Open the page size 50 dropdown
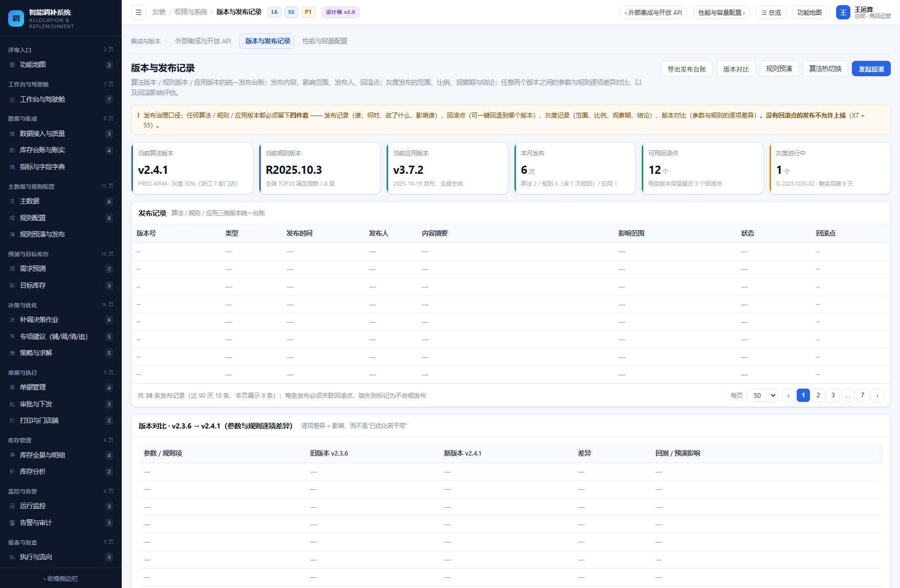Screen dimensions: 900x588 click(762, 395)
